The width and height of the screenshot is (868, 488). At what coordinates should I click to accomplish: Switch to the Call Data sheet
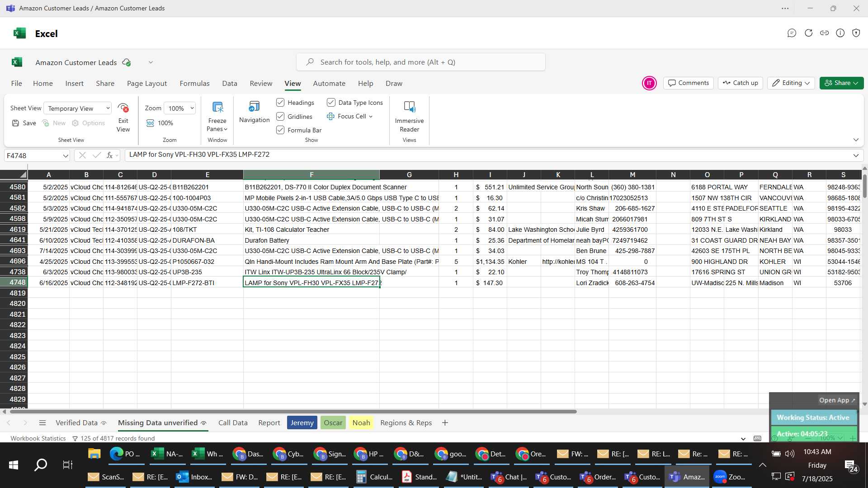[233, 423]
